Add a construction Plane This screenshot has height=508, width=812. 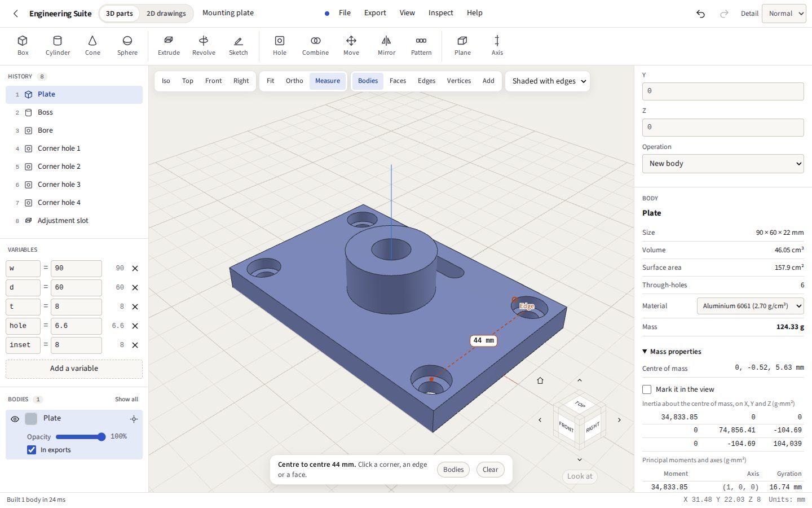462,46
